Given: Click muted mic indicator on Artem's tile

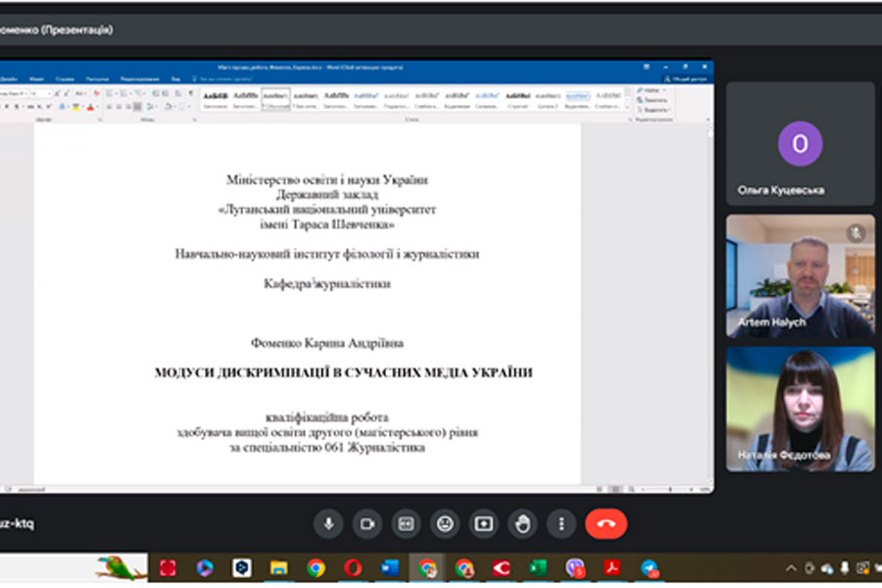Looking at the screenshot, I should pyautogui.click(x=857, y=232).
